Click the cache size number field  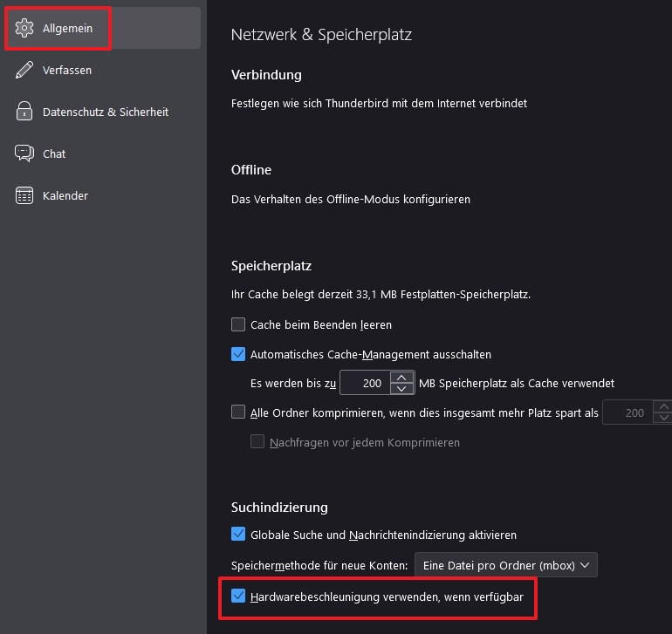(365, 383)
